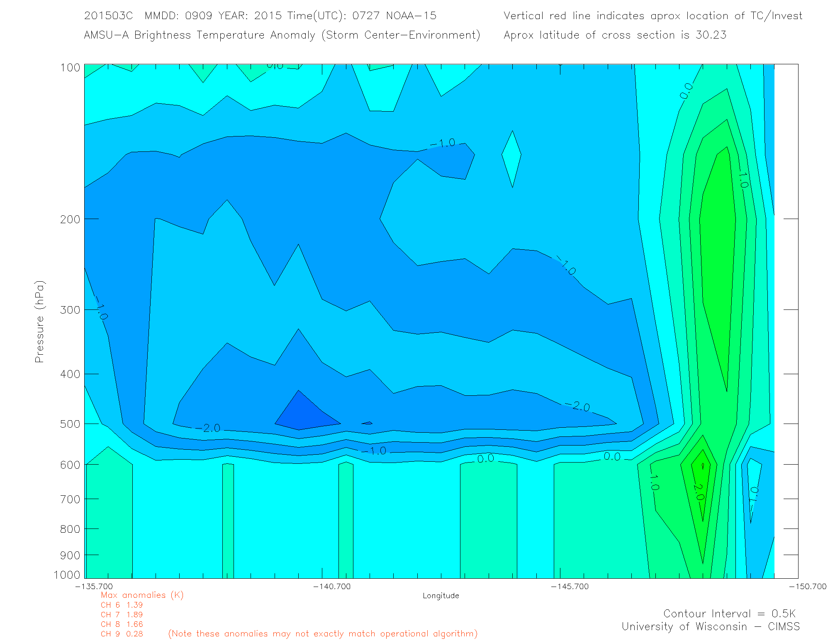Image resolution: width=840 pixels, height=643 pixels.
Task: Click the -140.700 longitude tick label
Action: [332, 587]
